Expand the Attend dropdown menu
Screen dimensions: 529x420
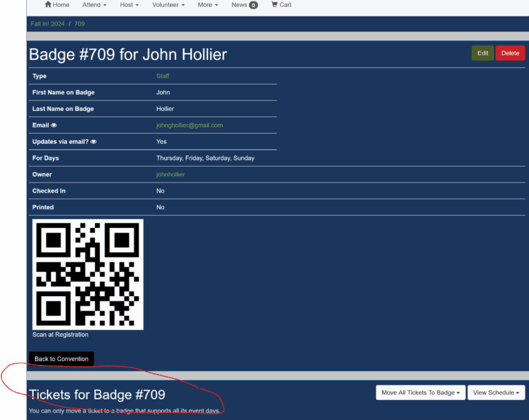click(94, 5)
